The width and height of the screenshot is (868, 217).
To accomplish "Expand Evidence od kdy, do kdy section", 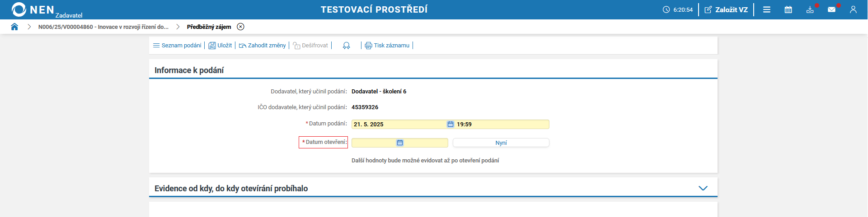I will pos(703,189).
